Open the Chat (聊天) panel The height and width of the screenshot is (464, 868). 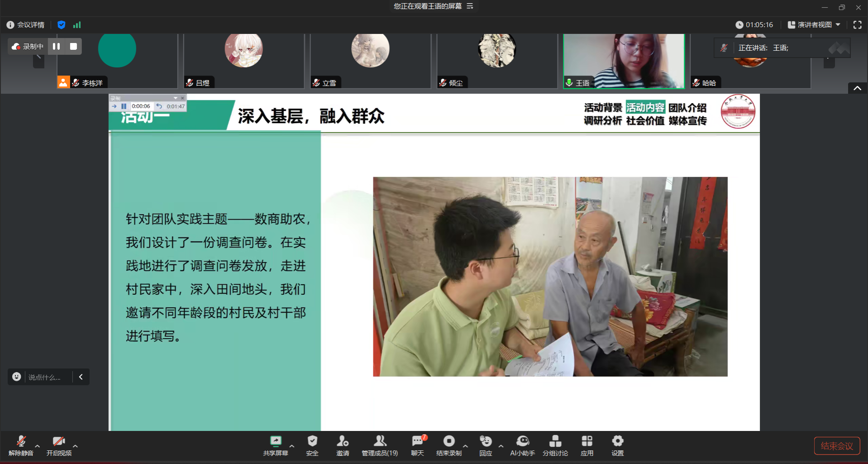point(417,445)
